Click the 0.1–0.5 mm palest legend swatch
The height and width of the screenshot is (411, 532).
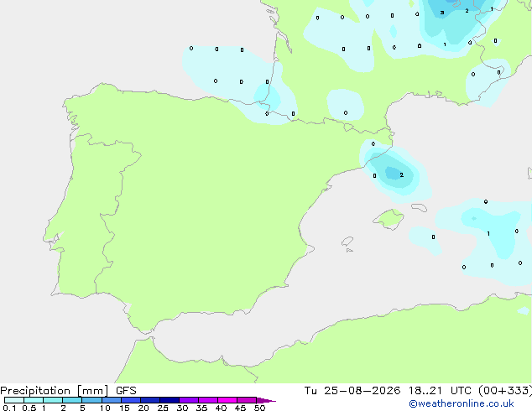coord(14,400)
